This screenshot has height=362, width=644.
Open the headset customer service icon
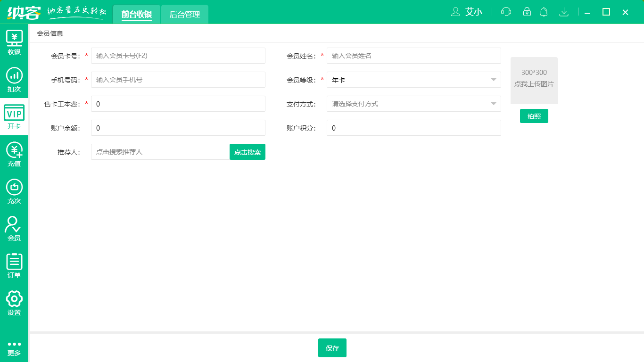click(x=505, y=12)
